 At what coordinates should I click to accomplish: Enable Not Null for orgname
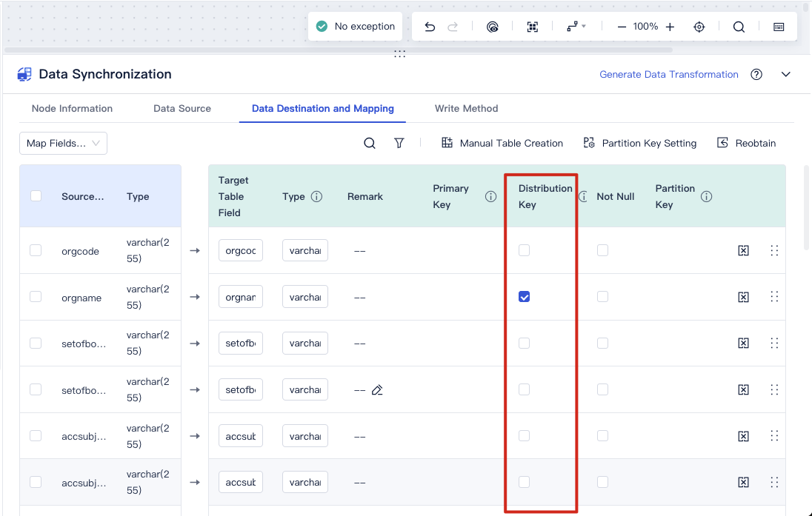[602, 297]
